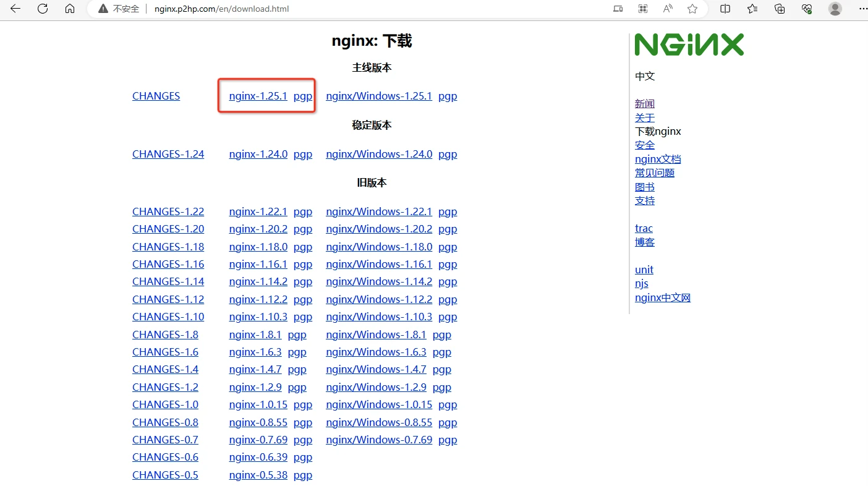Open the trac sidebar link

[x=644, y=228]
